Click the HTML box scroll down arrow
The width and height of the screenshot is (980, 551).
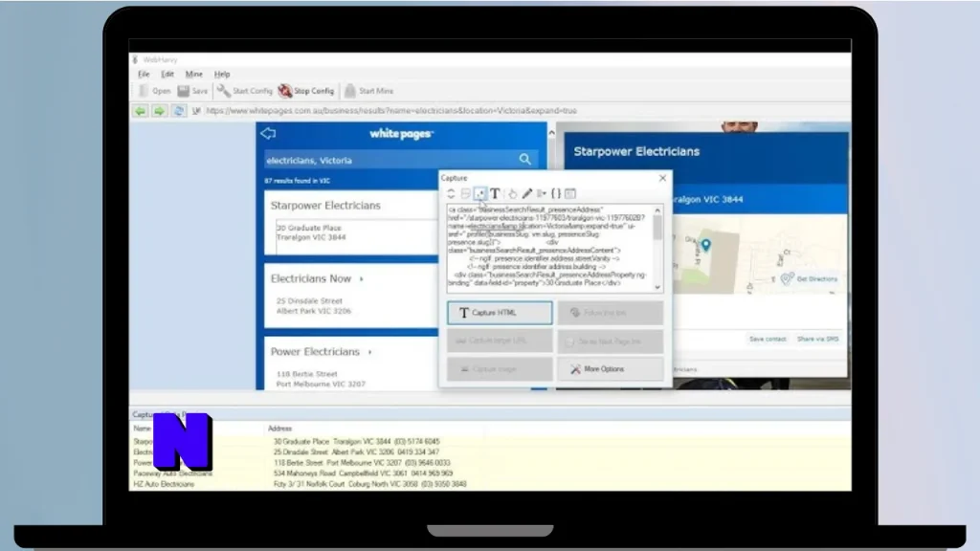(x=657, y=287)
